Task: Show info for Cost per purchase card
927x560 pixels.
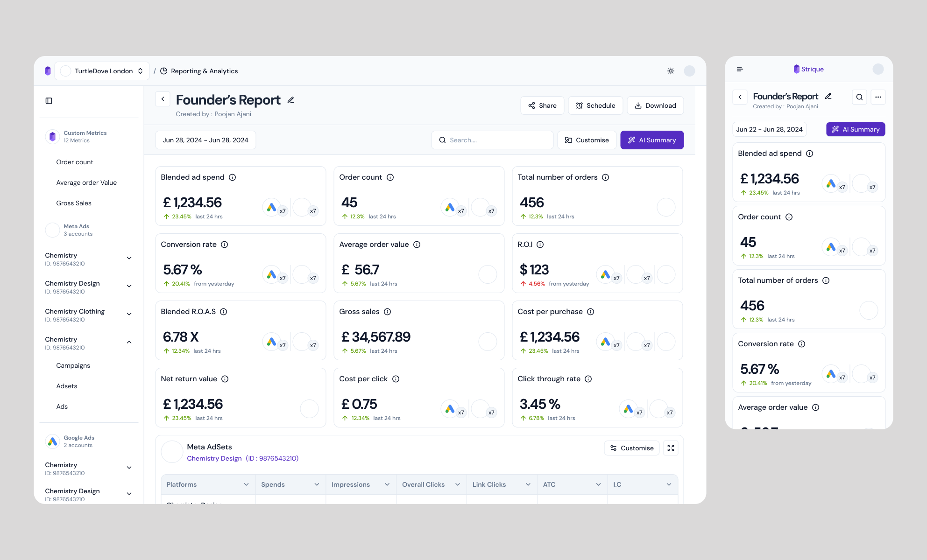Action: pyautogui.click(x=591, y=312)
